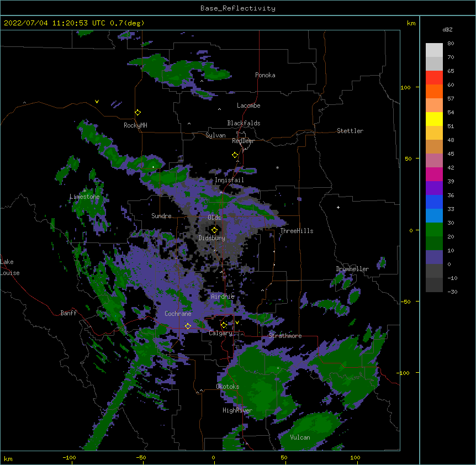This screenshot has width=476, height=465.
Task: Click the Airdrie city label
Action: pyautogui.click(x=223, y=297)
